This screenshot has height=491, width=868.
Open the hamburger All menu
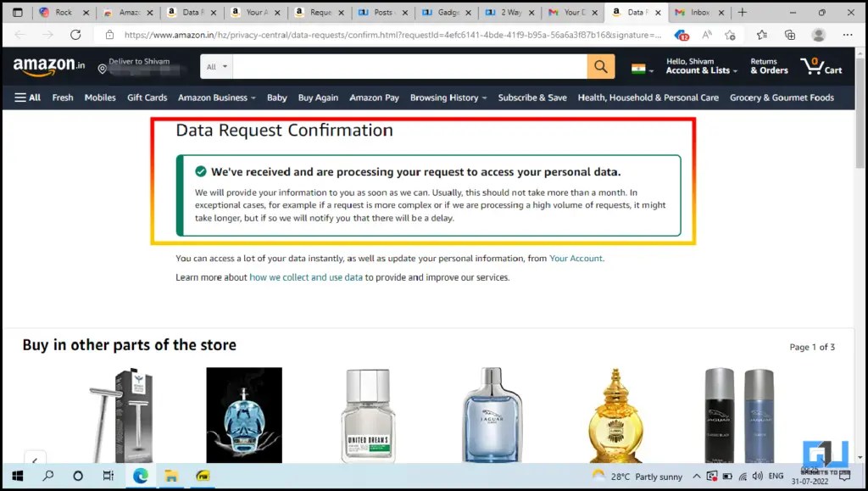[x=27, y=97]
